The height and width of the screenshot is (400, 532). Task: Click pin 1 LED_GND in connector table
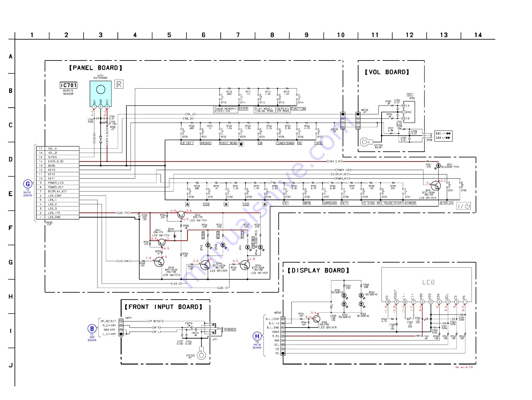click(x=58, y=217)
